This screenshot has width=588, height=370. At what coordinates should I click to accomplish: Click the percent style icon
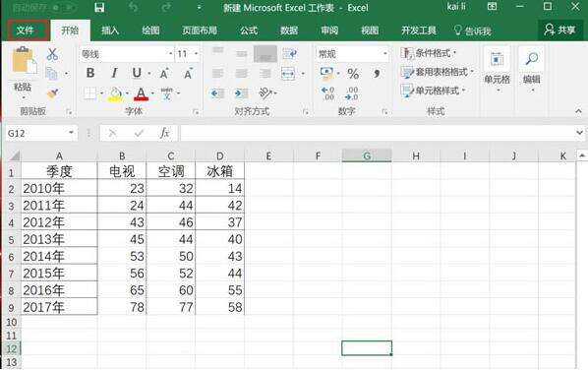coord(353,74)
